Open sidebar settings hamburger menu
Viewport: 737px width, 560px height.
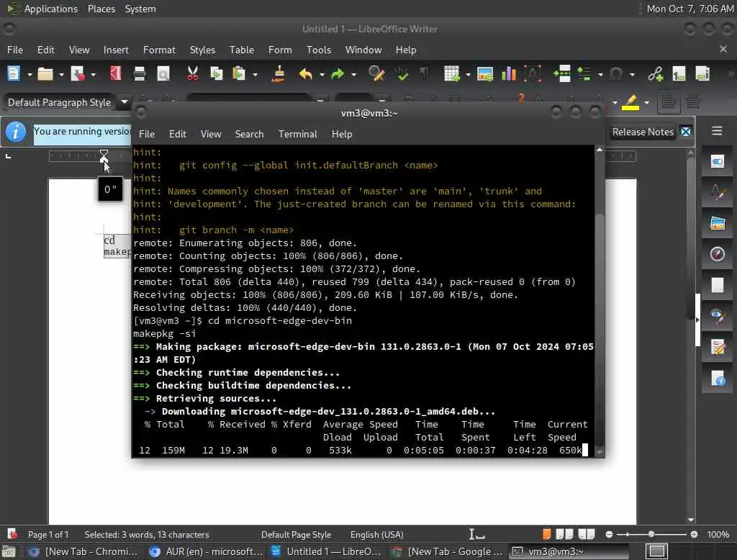pos(716,131)
